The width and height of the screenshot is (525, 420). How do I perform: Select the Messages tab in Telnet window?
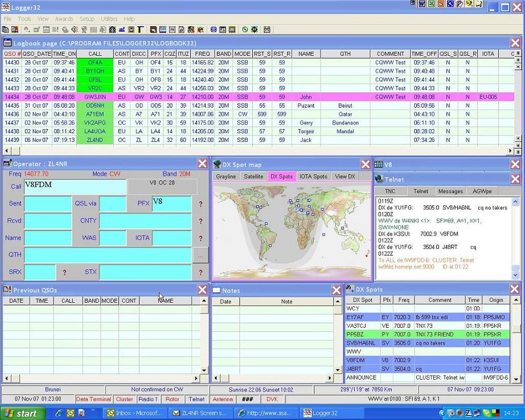(x=450, y=191)
